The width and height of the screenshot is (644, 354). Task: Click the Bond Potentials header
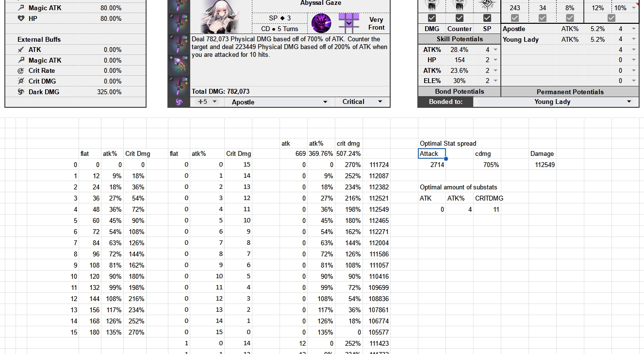[460, 91]
